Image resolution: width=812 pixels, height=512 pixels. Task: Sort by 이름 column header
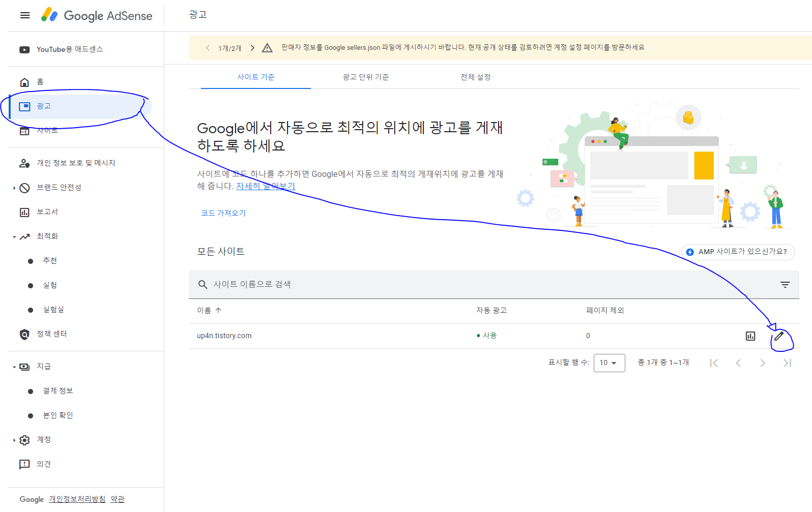[209, 310]
